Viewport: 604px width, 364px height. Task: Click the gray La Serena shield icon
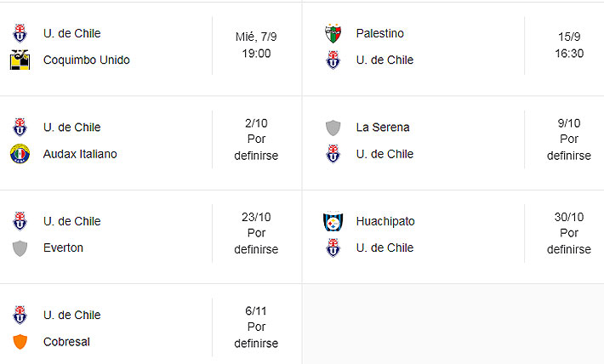[333, 128]
